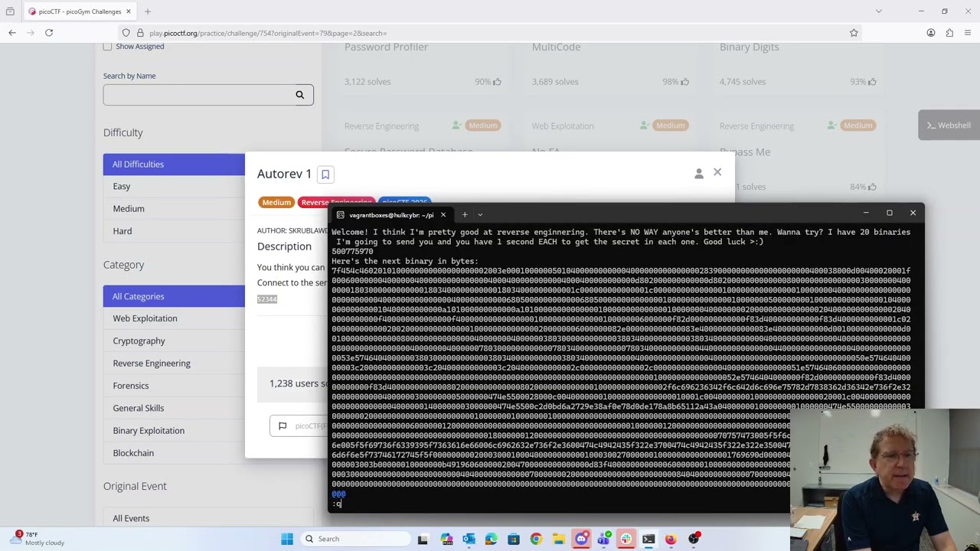Screen dimensions: 980x551
Task: Open the terminal tab dropdown arrow
Action: point(480,215)
